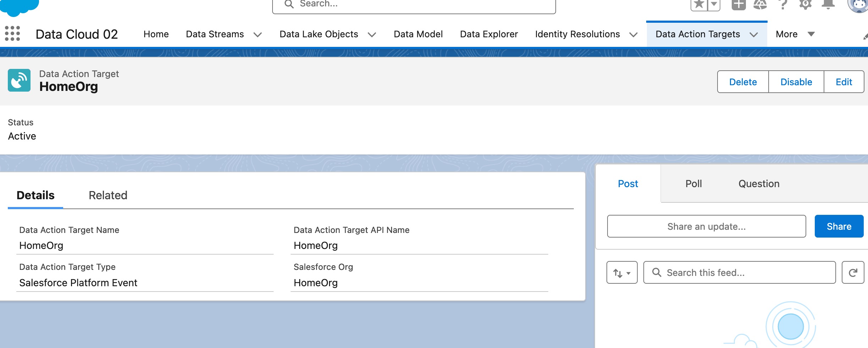Screen dimensions: 868x348
Task: Click the Data Action Target API Name value
Action: coord(315,245)
